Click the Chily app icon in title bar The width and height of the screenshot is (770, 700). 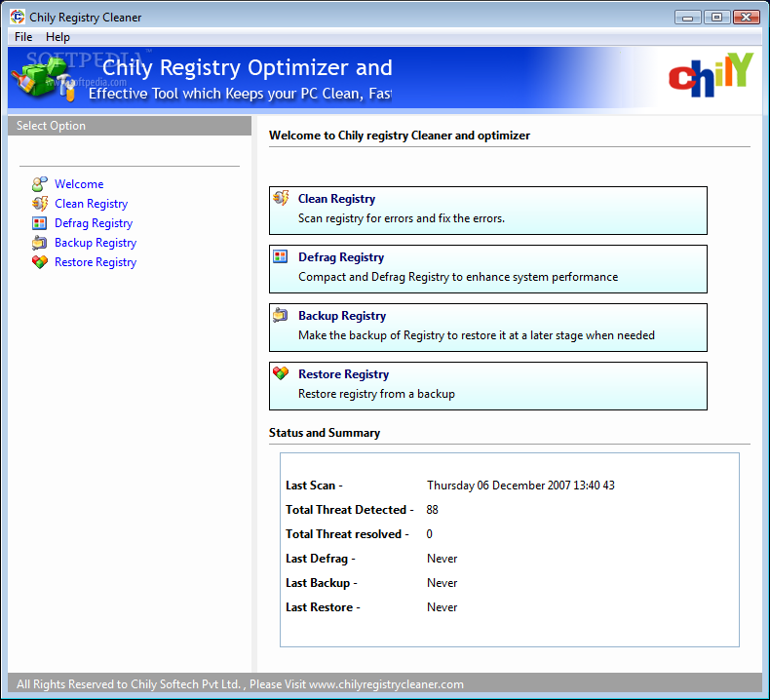[x=18, y=17]
